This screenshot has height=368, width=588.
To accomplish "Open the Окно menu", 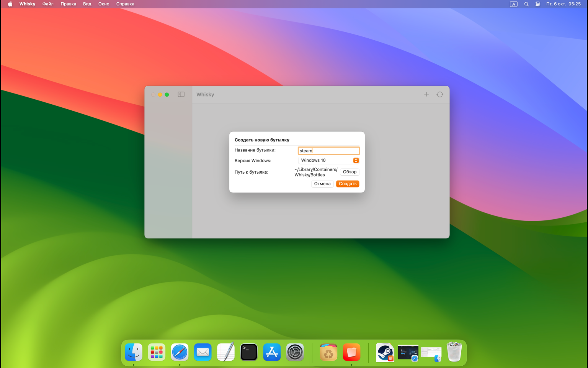I will tap(104, 4).
